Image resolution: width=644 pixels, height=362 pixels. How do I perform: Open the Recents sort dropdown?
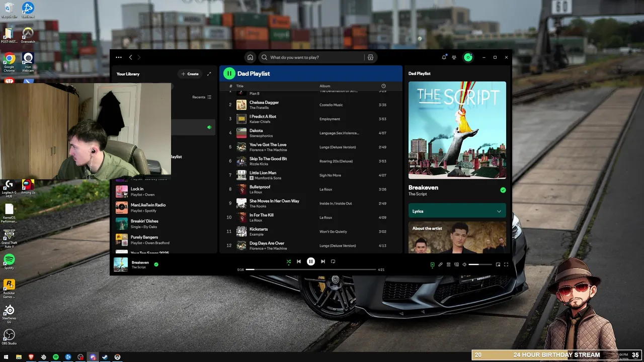202,97
